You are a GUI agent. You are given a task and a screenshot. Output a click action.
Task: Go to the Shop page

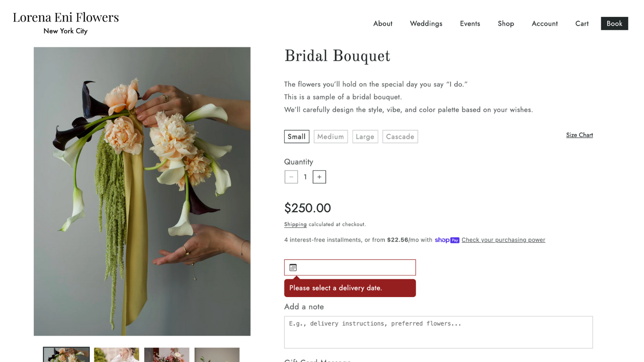[506, 23]
